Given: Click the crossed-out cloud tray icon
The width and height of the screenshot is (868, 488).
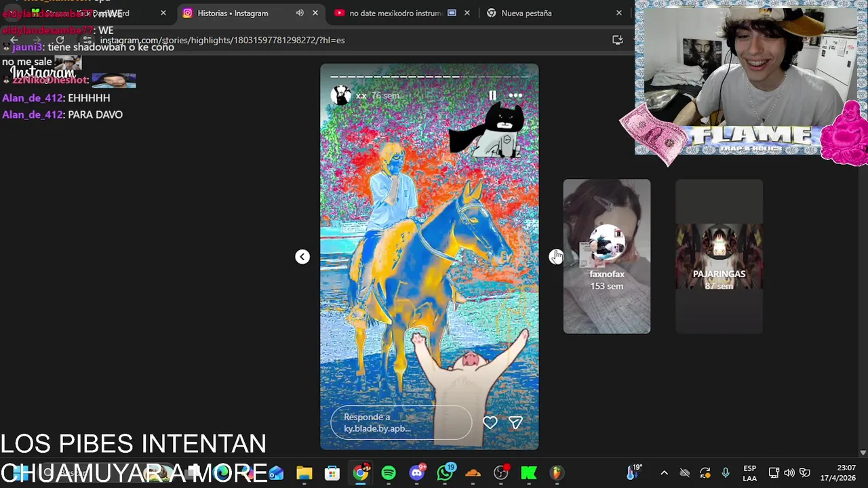Looking at the screenshot, I should click(685, 473).
